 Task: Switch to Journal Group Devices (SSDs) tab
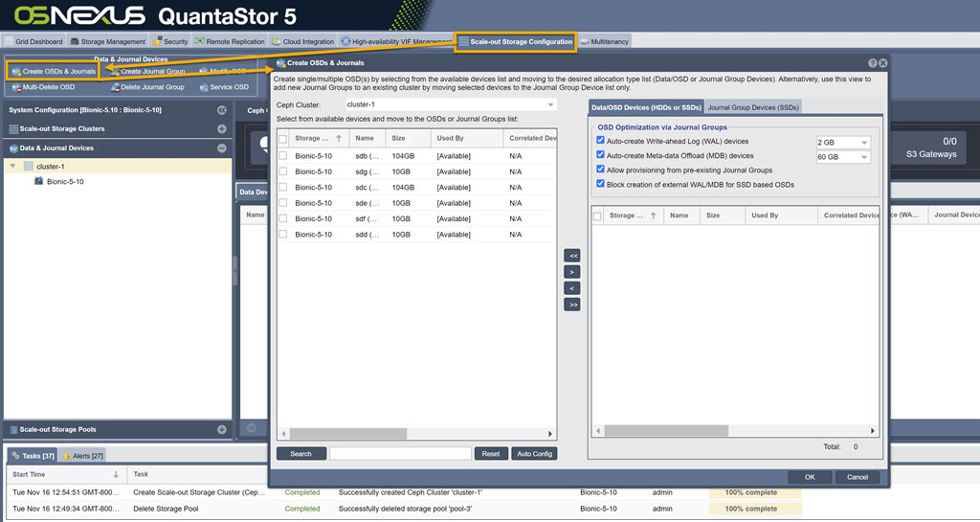(753, 107)
